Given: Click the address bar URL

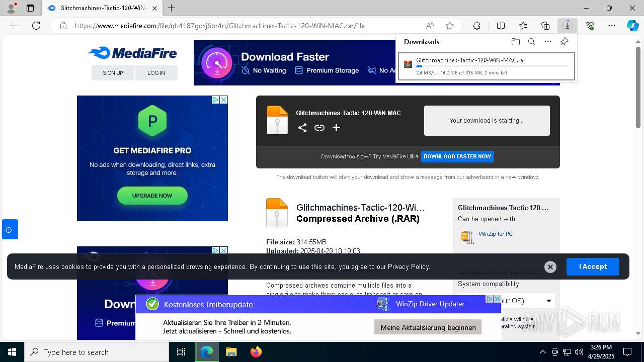Looking at the screenshot, I should pos(220,26).
